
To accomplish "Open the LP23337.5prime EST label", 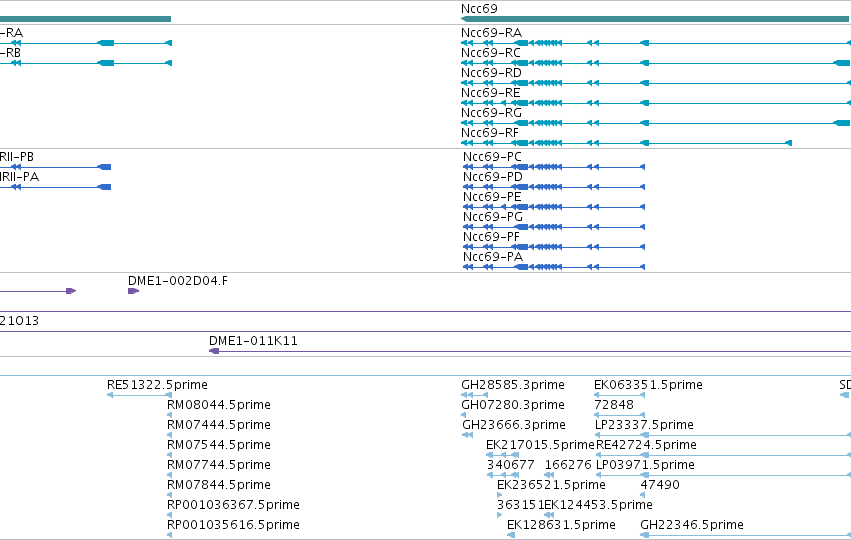I will pos(644,425).
